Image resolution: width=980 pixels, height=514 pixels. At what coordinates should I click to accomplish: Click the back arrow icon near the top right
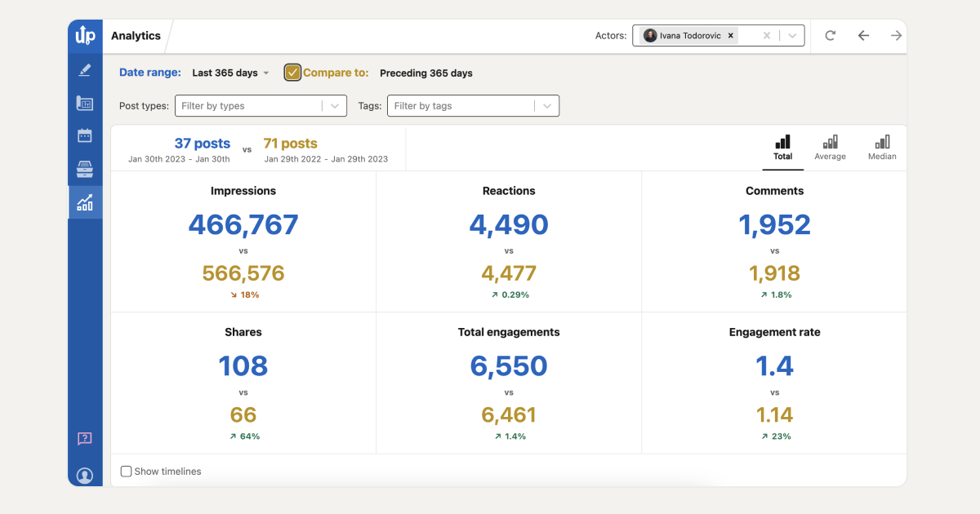tap(863, 35)
